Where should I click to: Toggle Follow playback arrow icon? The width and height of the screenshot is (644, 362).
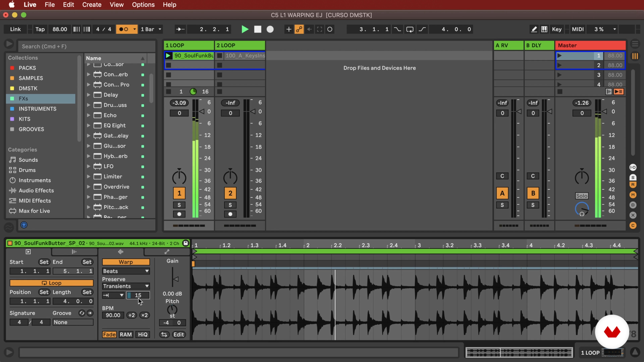click(x=180, y=29)
